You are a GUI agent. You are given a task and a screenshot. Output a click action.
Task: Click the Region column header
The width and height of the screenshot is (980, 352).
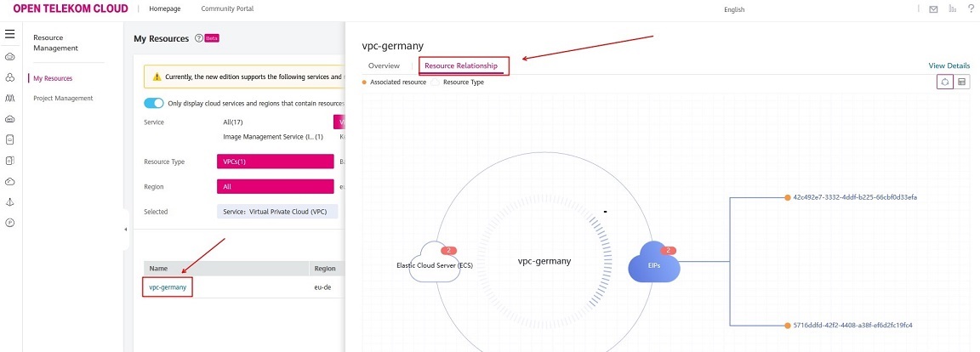point(325,269)
